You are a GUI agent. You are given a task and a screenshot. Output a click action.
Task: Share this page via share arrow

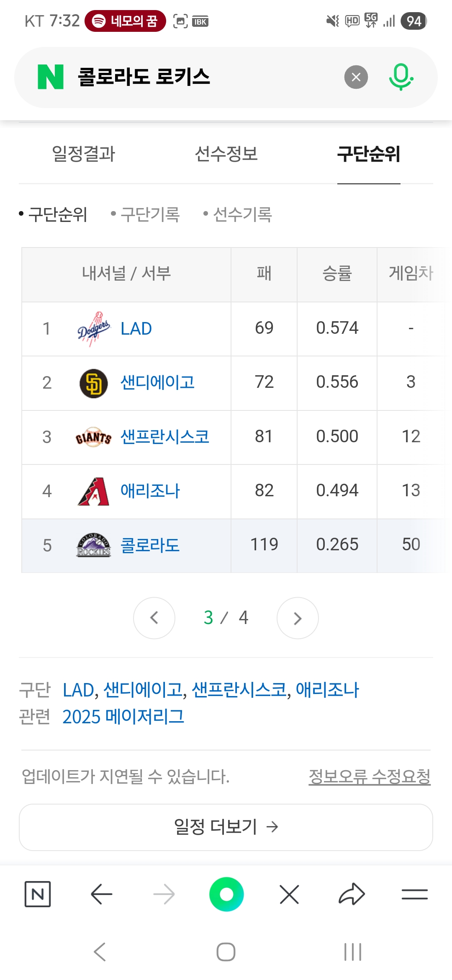[x=352, y=894]
